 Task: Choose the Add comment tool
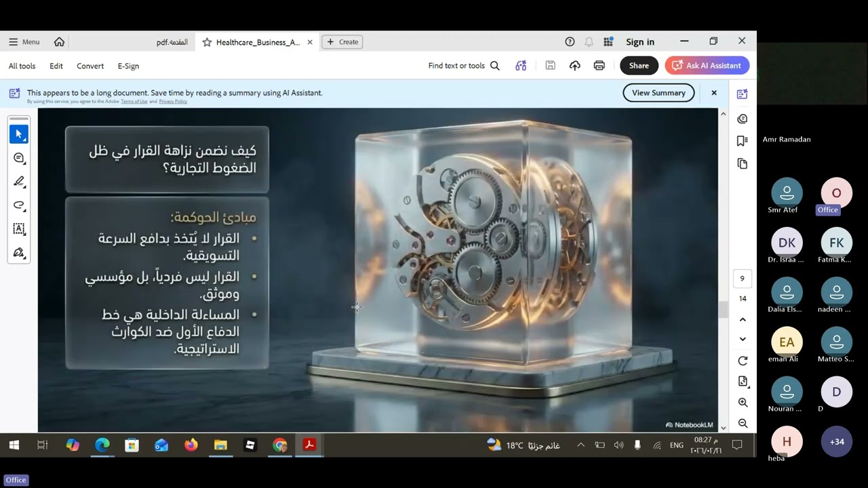(x=19, y=158)
